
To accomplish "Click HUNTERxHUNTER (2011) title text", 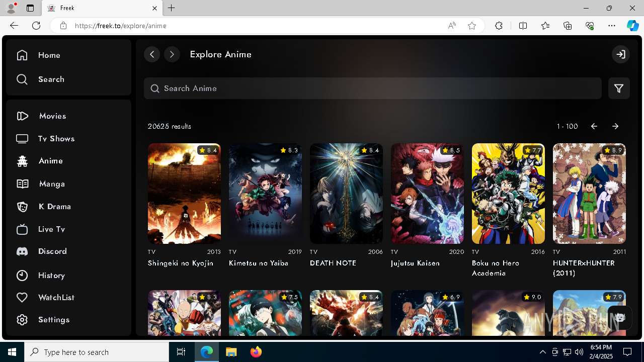I will (584, 268).
